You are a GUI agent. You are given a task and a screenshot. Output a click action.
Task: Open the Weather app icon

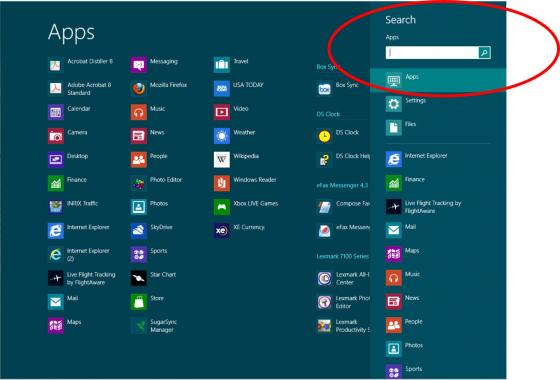(222, 136)
